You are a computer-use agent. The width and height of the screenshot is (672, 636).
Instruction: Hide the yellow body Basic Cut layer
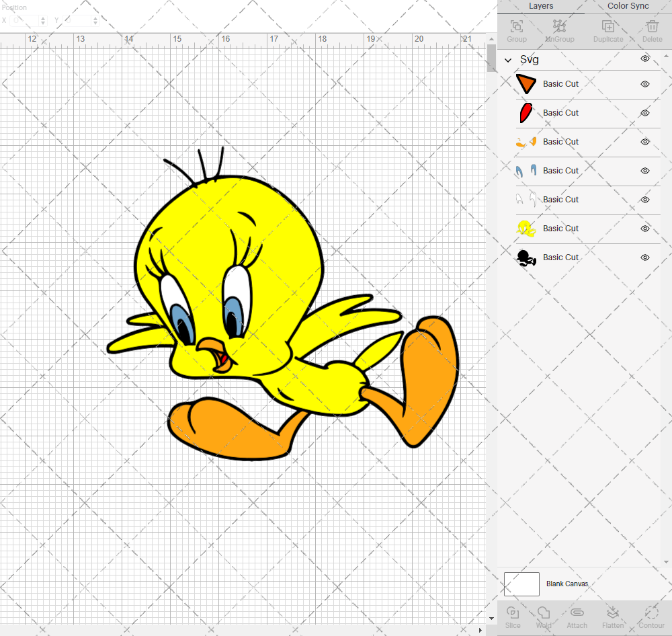(x=644, y=229)
